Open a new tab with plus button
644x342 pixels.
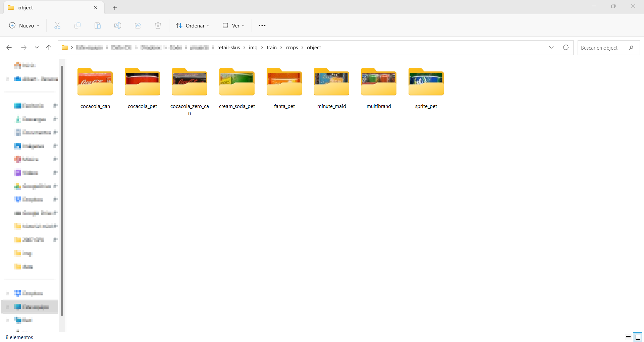coord(115,7)
